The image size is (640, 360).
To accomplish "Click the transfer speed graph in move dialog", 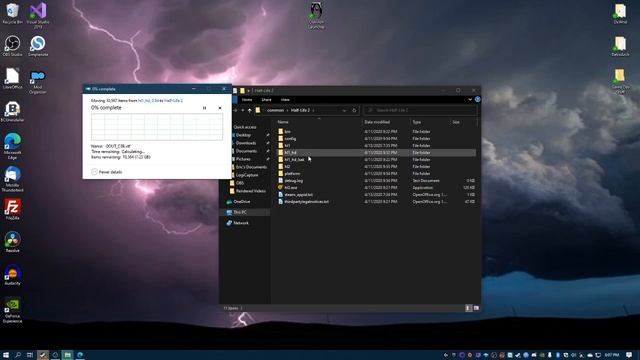I will point(157,127).
